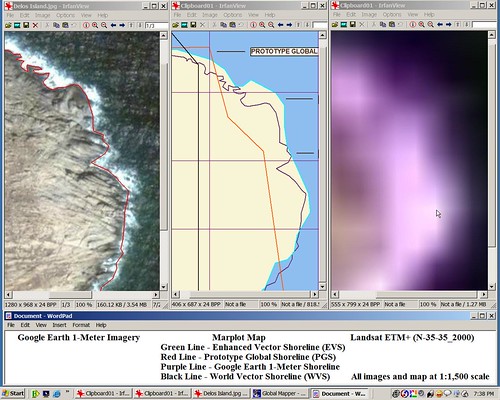Click scroll down arrow in Delos Island window
The width and height of the screenshot is (500, 400).
pyautogui.click(x=163, y=287)
